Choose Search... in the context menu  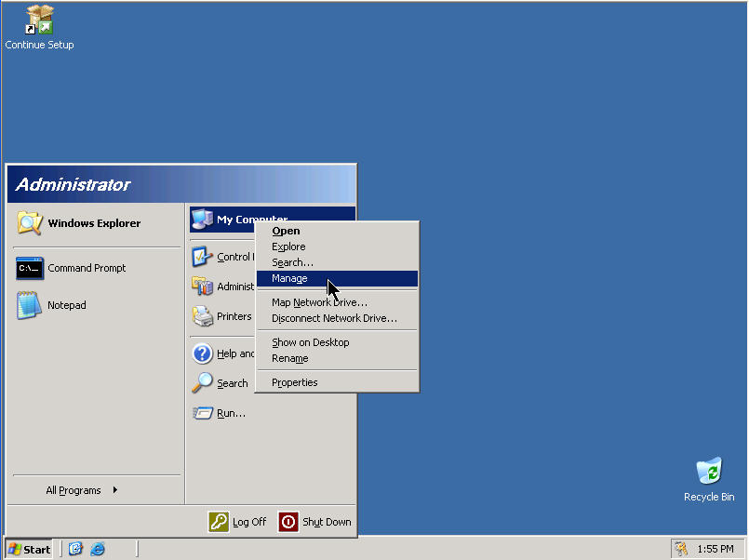tap(337, 262)
